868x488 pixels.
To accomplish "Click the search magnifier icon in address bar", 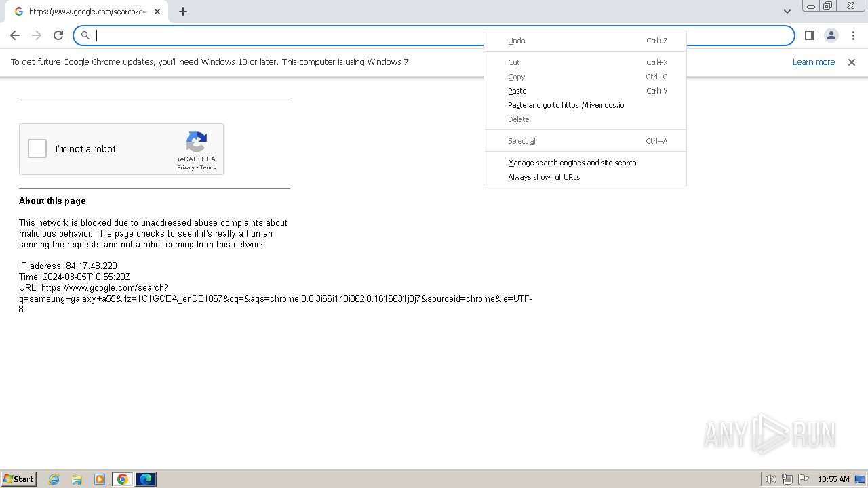I will click(85, 35).
